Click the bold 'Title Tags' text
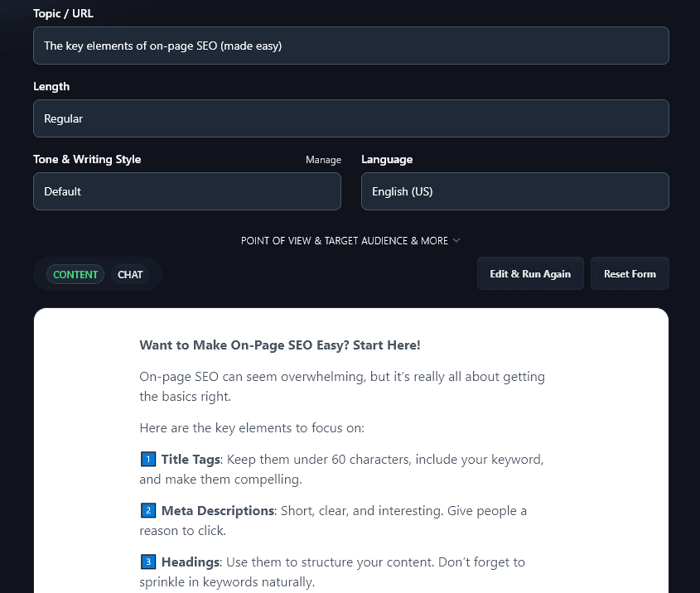Screen dimensions: 700x593 coord(191,460)
